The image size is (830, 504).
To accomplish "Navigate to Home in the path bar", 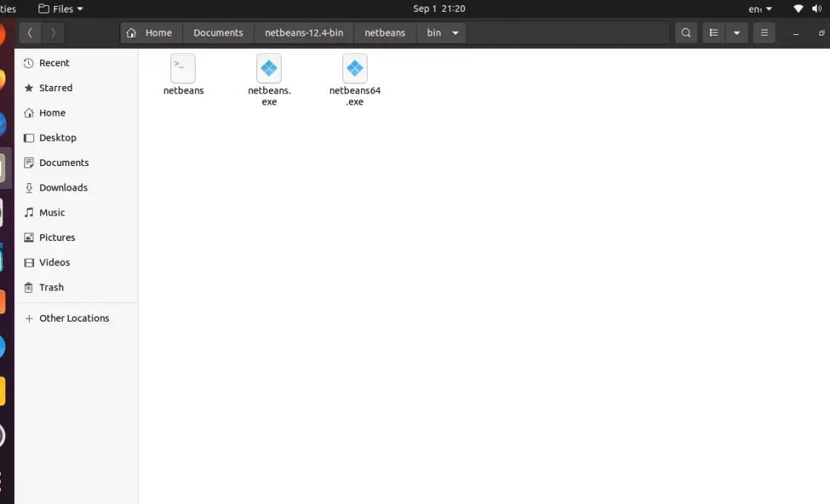I will 151,33.
